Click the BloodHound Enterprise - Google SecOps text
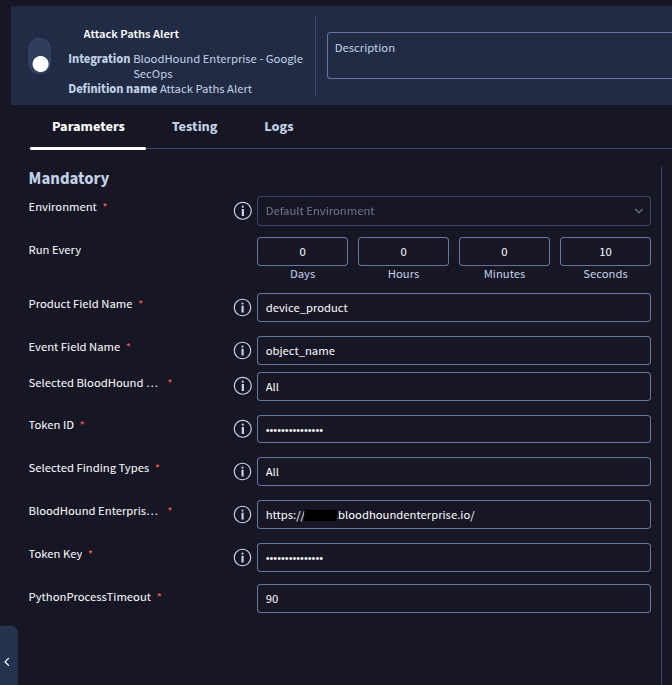Viewport: 672px width, 685px height. [x=218, y=66]
